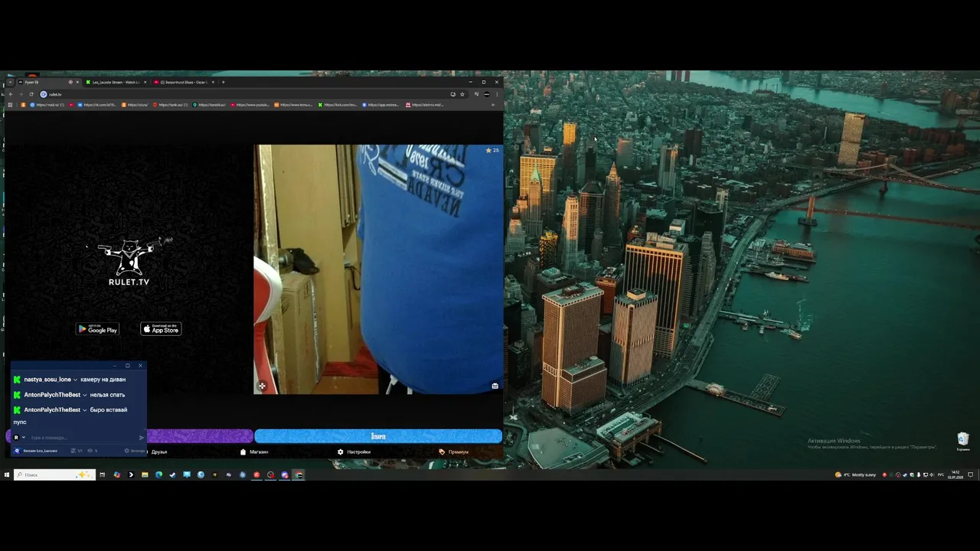Image resolution: width=980 pixels, height=551 pixels.
Task: Click the camera icon at video bottom-right
Action: click(x=495, y=386)
